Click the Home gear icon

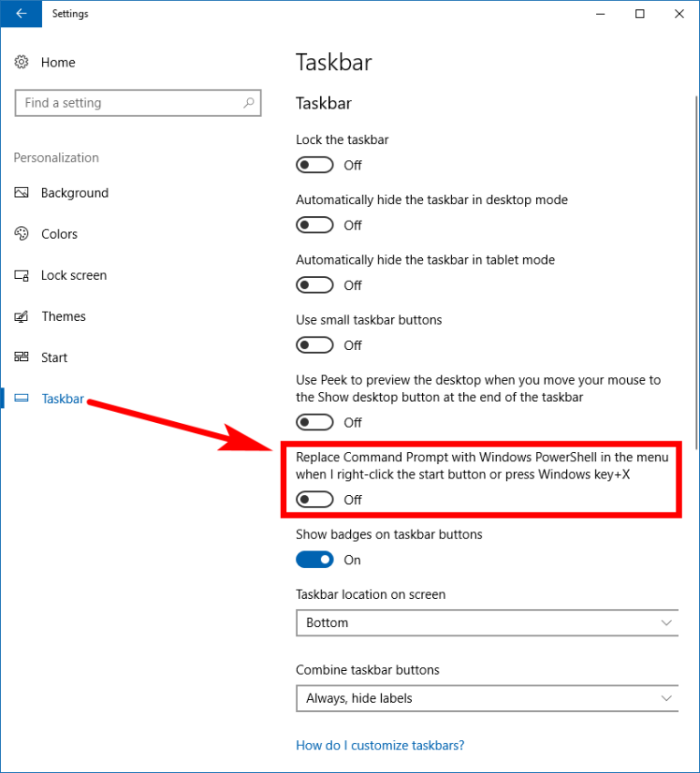(21, 62)
